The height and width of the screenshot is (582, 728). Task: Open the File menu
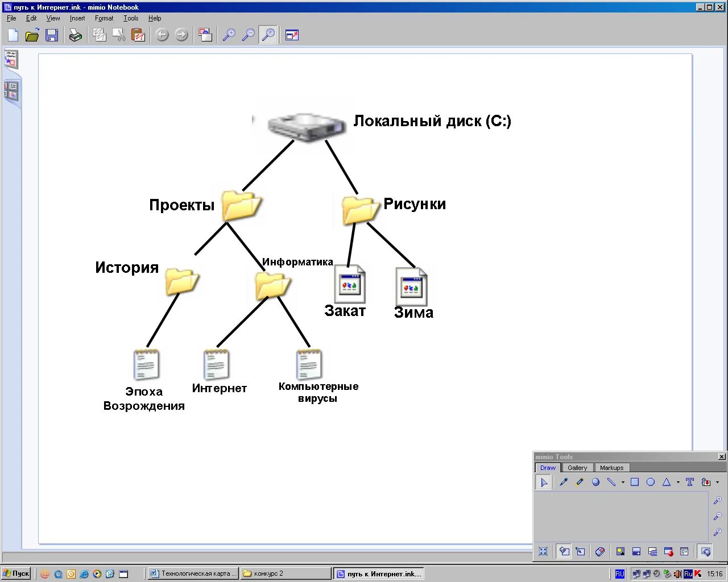click(11, 18)
